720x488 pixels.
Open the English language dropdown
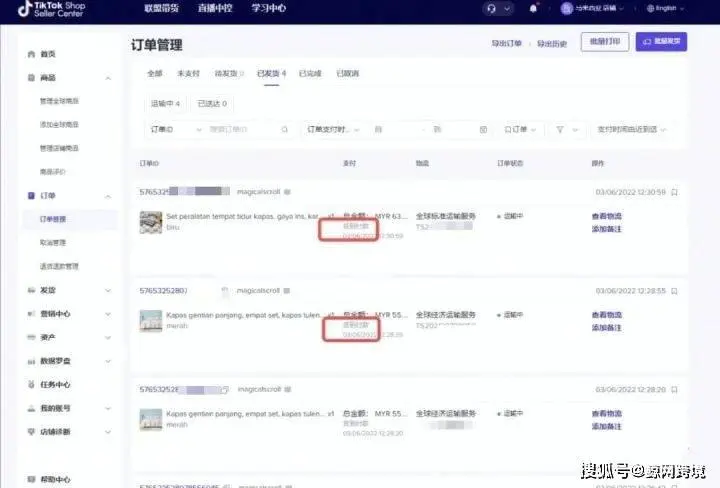click(x=666, y=8)
